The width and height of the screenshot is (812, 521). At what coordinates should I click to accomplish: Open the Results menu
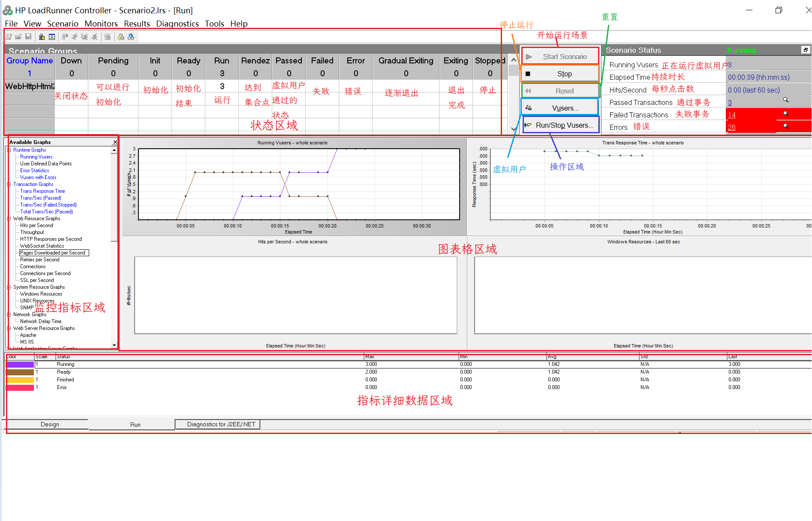pos(137,24)
